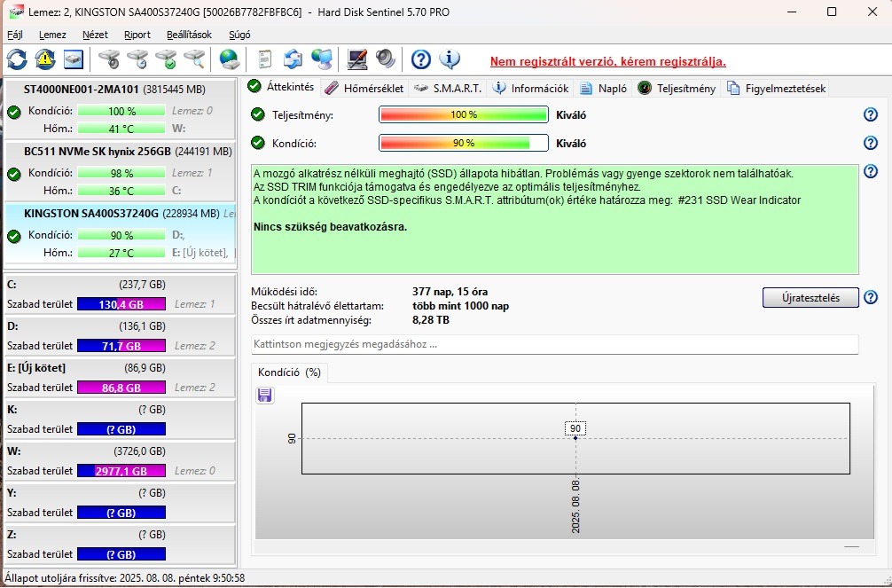Image resolution: width=892 pixels, height=588 pixels.
Task: Save the Kondíció chart with floppy icon
Action: (x=264, y=395)
